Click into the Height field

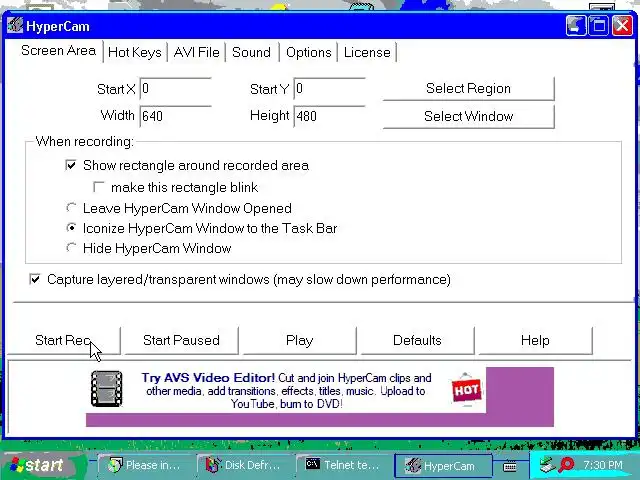point(329,116)
